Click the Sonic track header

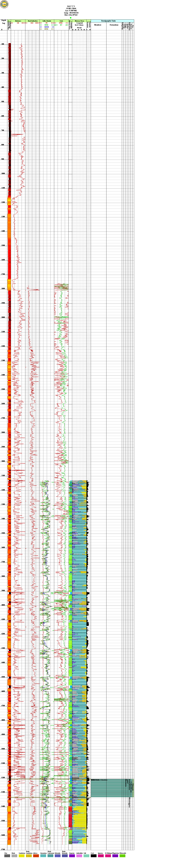(61, 21)
